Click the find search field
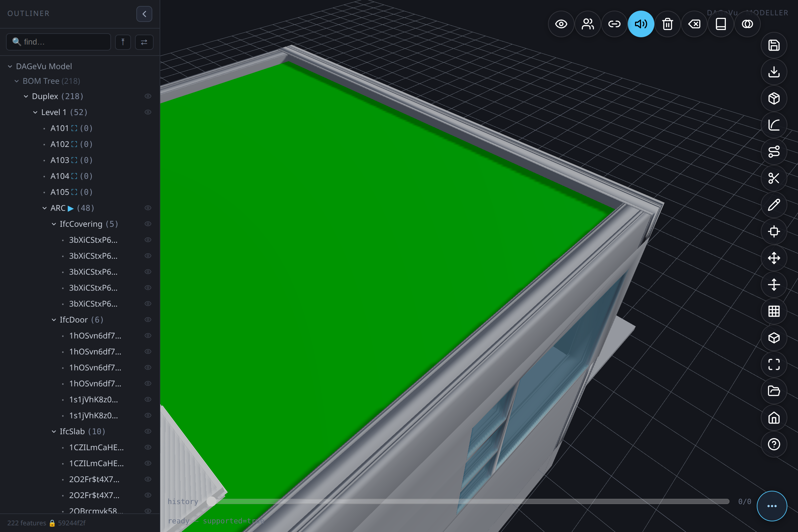This screenshot has height=532, width=798. pos(59,42)
